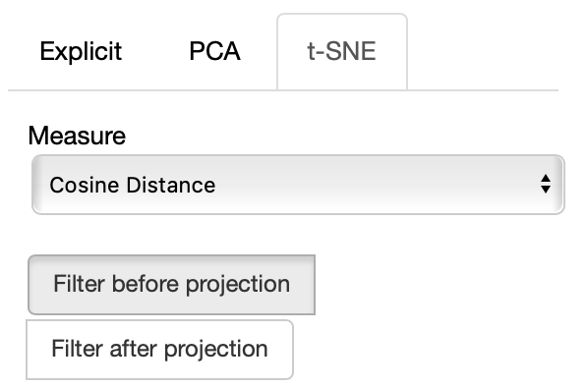Click the up-down stepper icon in Measure
588x387 pixels.
pyautogui.click(x=546, y=185)
